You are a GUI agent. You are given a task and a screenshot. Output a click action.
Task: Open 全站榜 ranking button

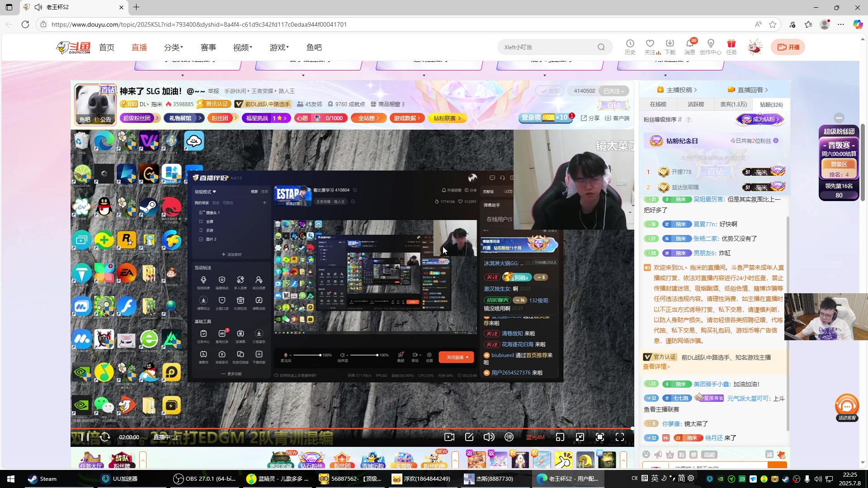[x=369, y=118]
